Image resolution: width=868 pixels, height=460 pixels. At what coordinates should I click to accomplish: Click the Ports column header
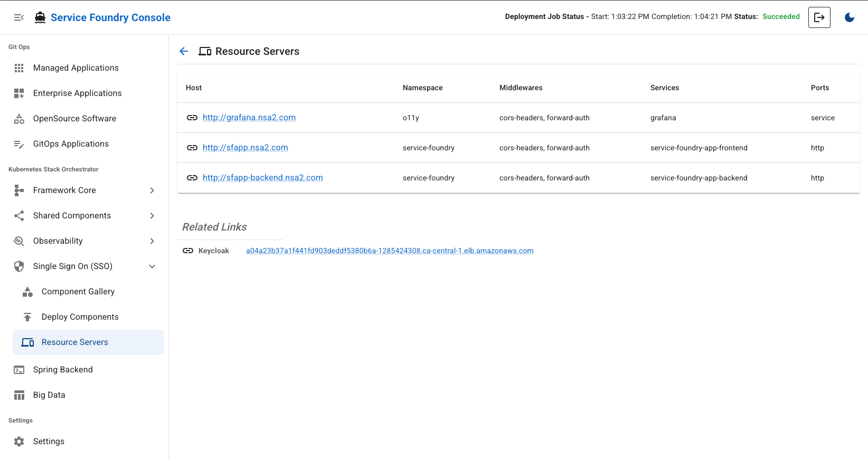(x=820, y=88)
